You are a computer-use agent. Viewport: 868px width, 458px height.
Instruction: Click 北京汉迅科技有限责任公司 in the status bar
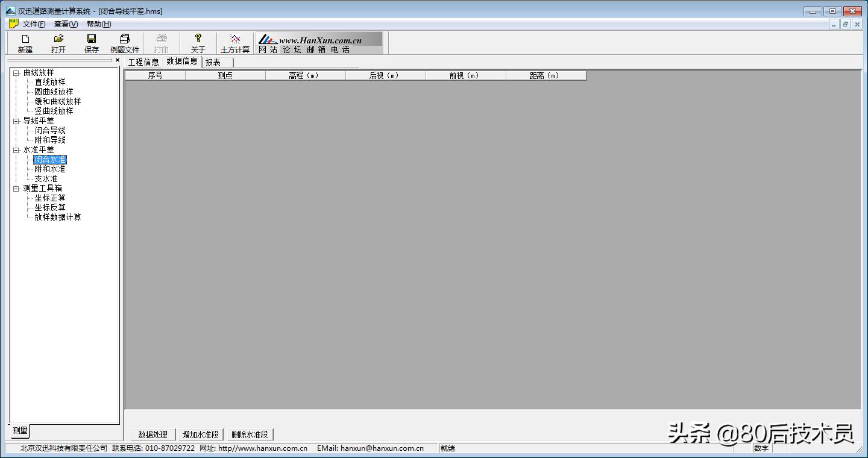coord(64,448)
